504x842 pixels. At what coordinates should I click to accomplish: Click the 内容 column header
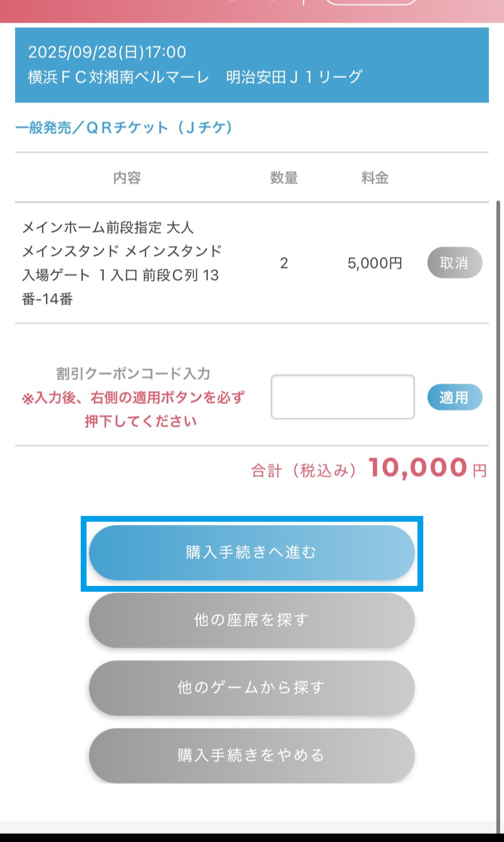[x=127, y=178]
